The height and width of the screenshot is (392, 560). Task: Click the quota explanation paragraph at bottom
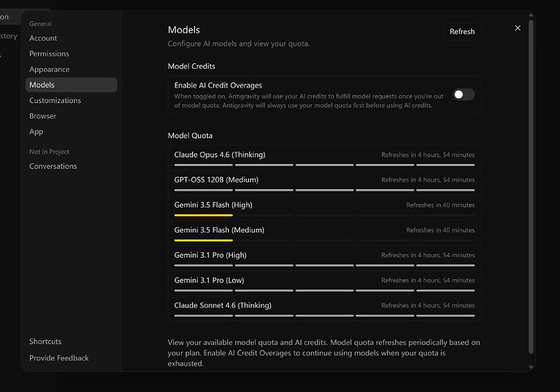pyautogui.click(x=324, y=353)
